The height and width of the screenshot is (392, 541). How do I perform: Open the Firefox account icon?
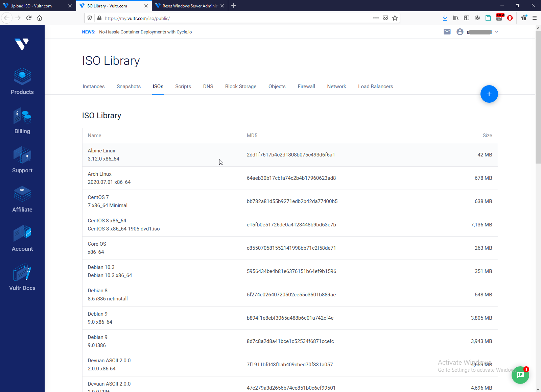coord(477,18)
